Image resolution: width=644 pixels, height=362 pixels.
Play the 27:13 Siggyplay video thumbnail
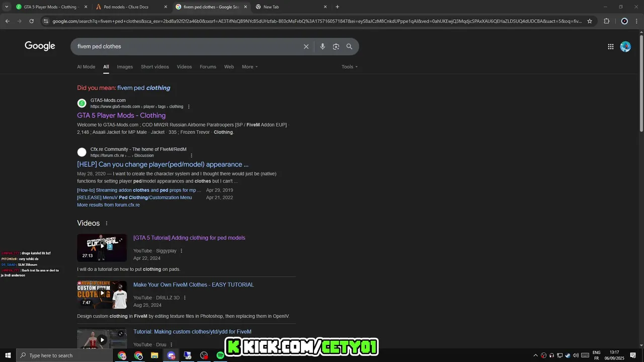pyautogui.click(x=102, y=247)
